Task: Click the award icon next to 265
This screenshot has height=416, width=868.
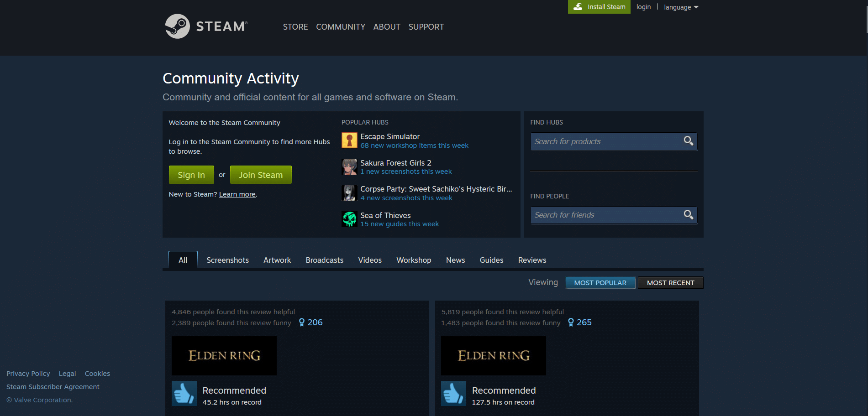Action: click(x=571, y=322)
